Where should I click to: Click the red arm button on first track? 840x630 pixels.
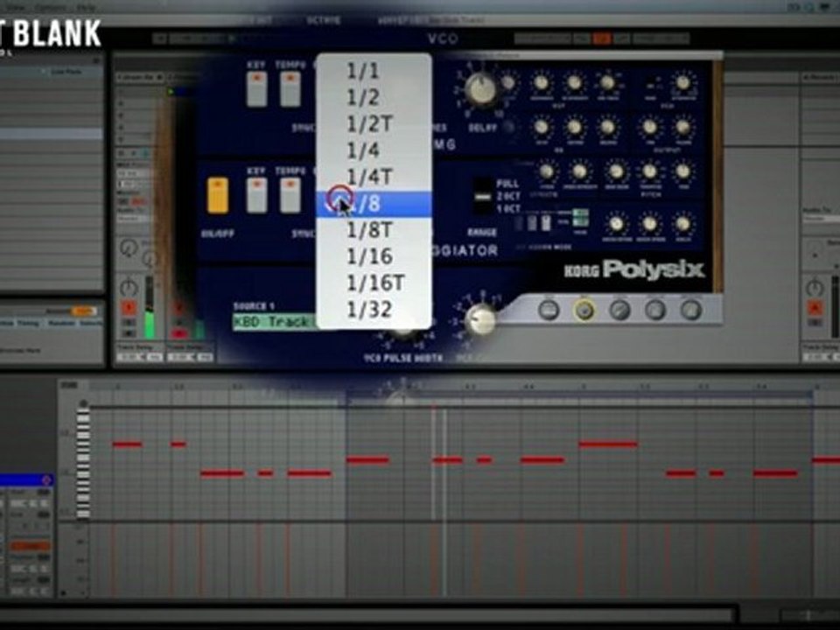[x=129, y=308]
